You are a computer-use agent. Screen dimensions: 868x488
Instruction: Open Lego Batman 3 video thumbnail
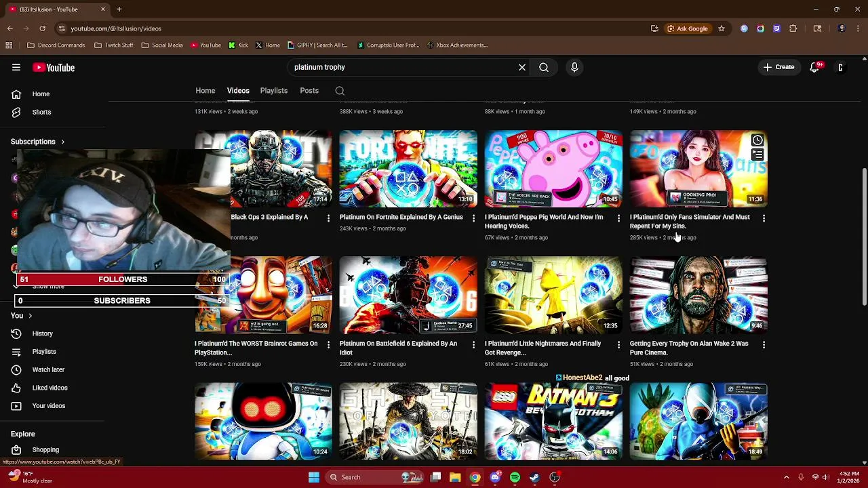[553, 422]
